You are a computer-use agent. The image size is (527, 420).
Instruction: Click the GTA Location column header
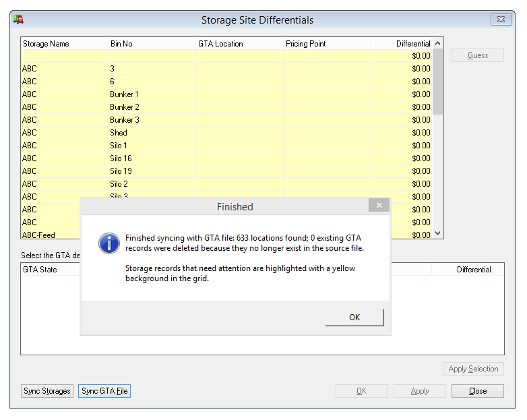tap(239, 44)
